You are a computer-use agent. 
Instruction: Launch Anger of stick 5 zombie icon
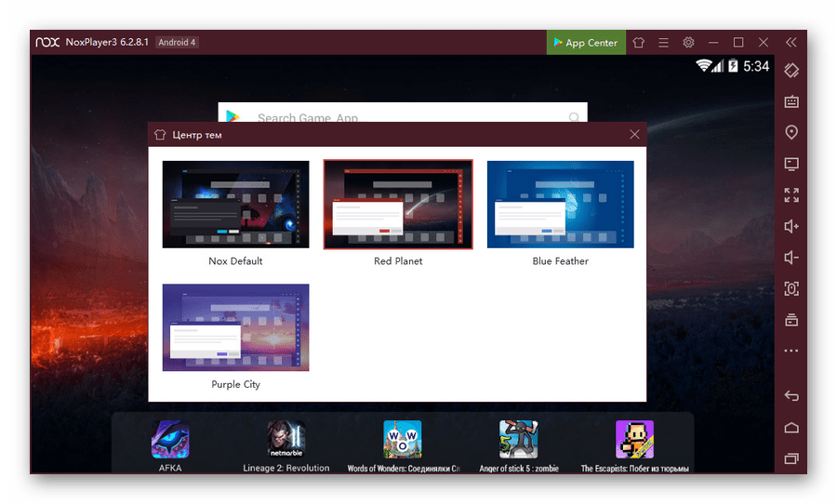pyautogui.click(x=518, y=440)
